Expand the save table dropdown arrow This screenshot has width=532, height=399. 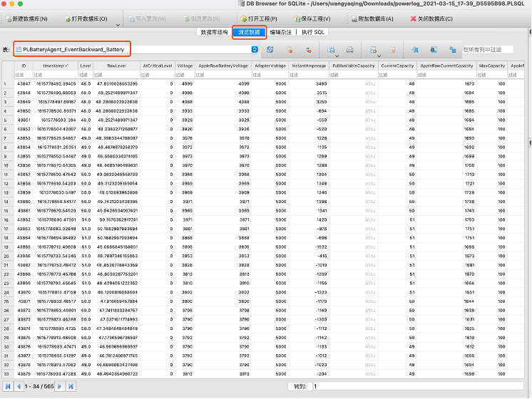tap(337, 56)
